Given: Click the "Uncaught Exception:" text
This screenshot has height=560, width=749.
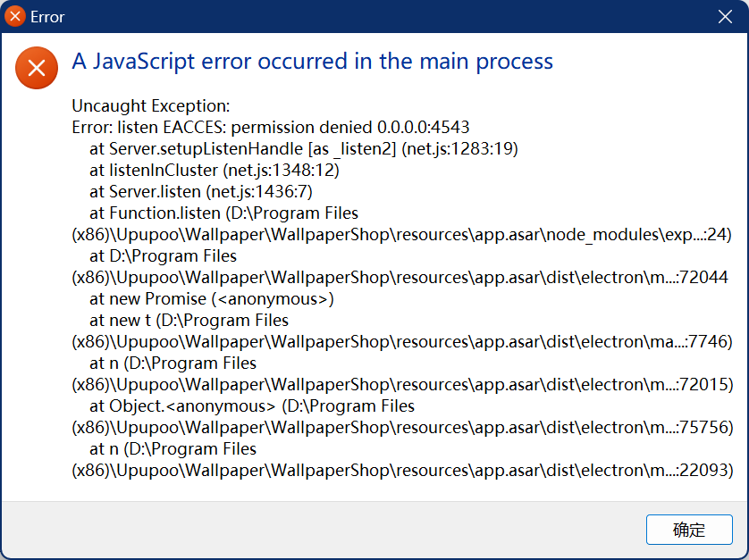Looking at the screenshot, I should point(151,106).
